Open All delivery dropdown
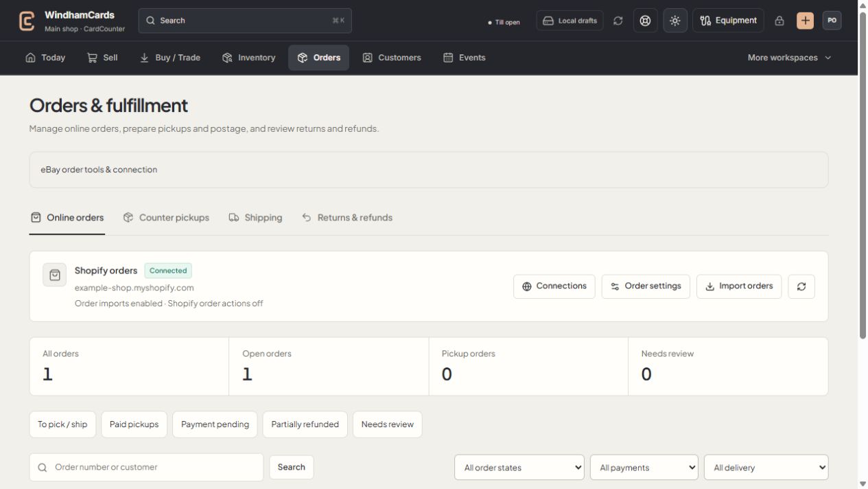 [766, 468]
